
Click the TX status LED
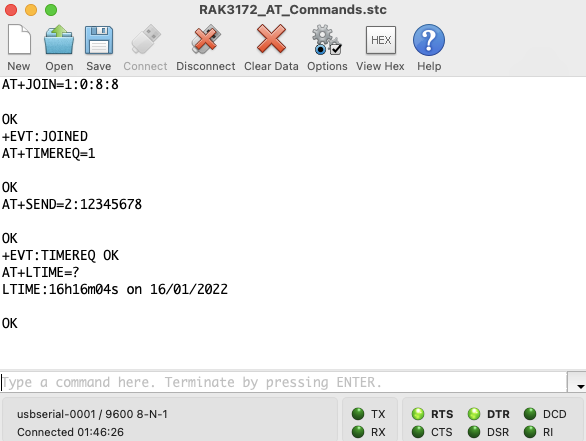[358, 414]
